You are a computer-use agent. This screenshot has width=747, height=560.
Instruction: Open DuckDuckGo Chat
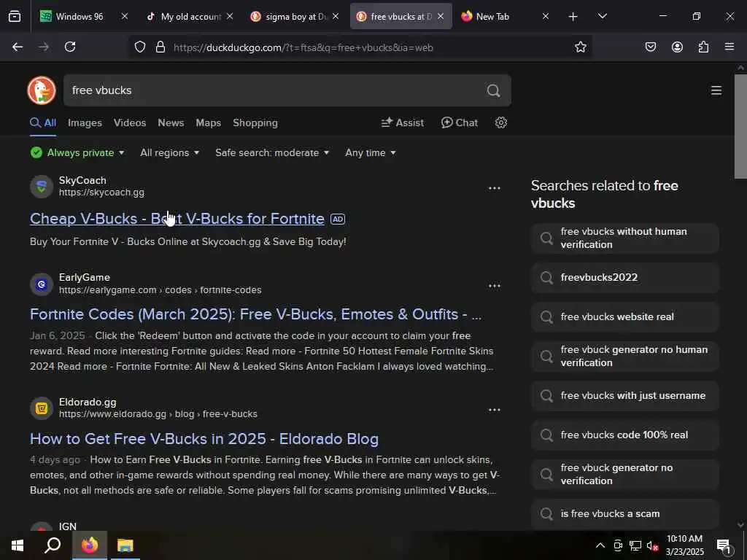pos(460,122)
